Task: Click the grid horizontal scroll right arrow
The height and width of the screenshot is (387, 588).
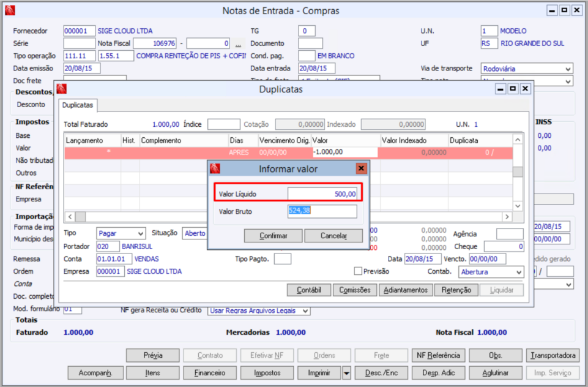Action: (507, 217)
